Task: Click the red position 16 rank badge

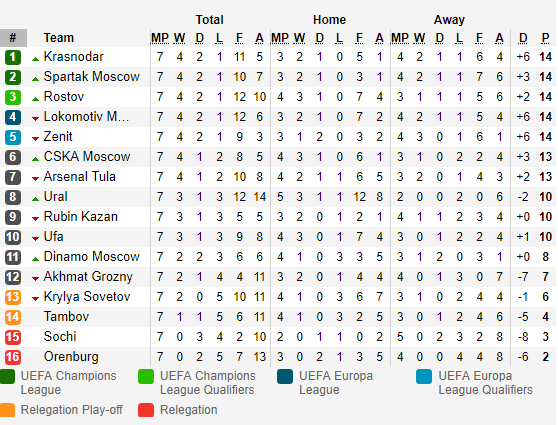Action: point(13,357)
